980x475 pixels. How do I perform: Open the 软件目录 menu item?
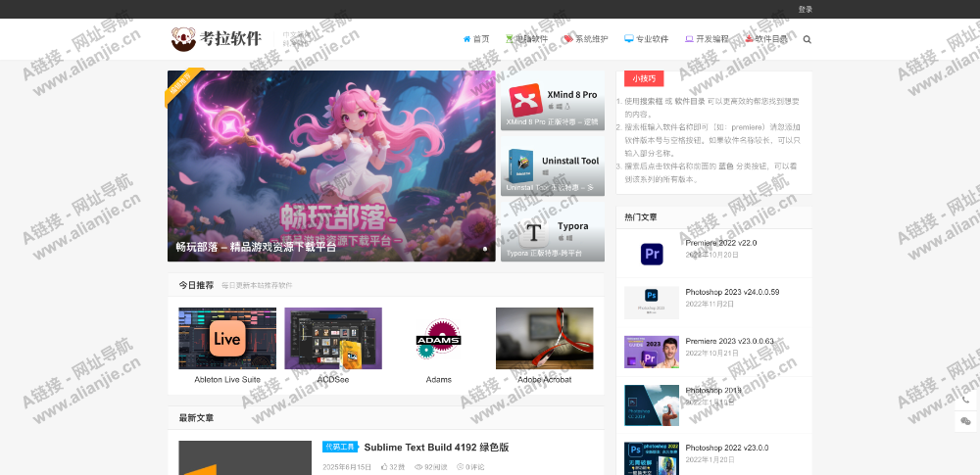pyautogui.click(x=771, y=39)
